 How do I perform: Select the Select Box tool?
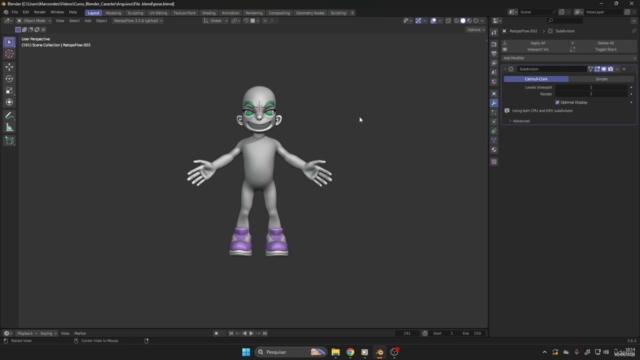9,42
